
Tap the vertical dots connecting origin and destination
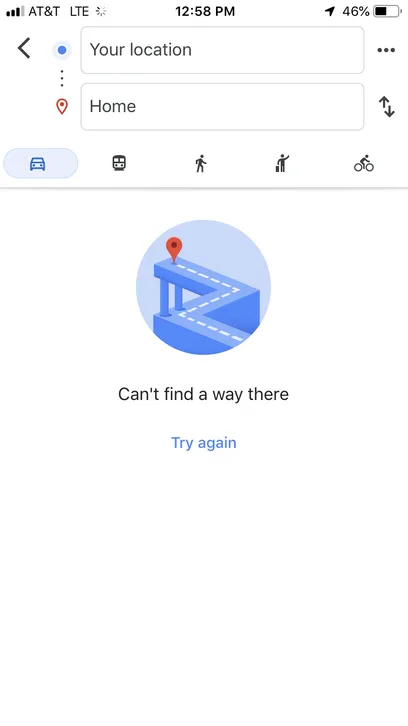pos(62,78)
